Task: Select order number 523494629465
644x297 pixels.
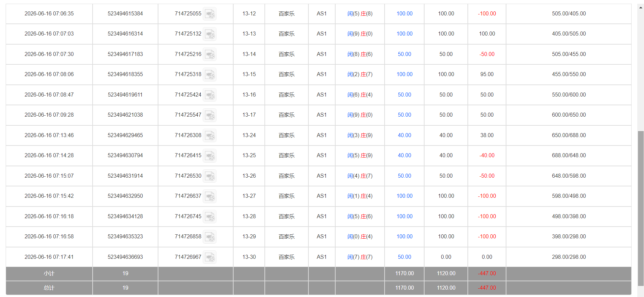Action: pos(125,135)
